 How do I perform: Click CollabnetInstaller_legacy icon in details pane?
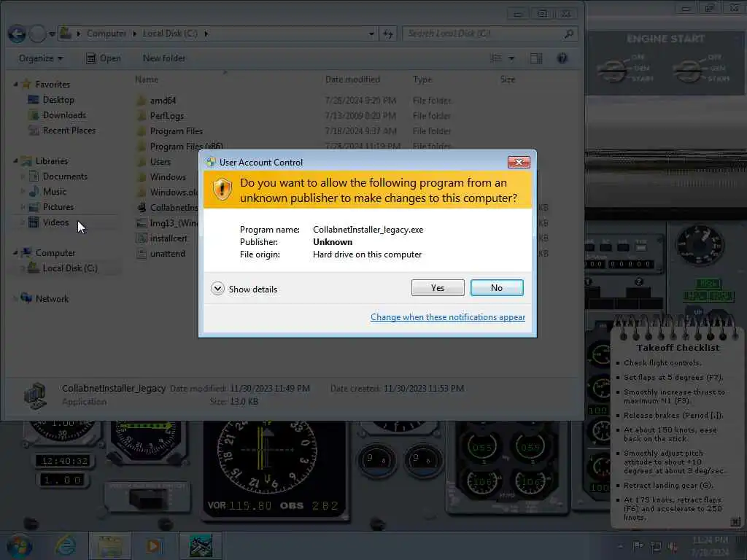coord(36,395)
